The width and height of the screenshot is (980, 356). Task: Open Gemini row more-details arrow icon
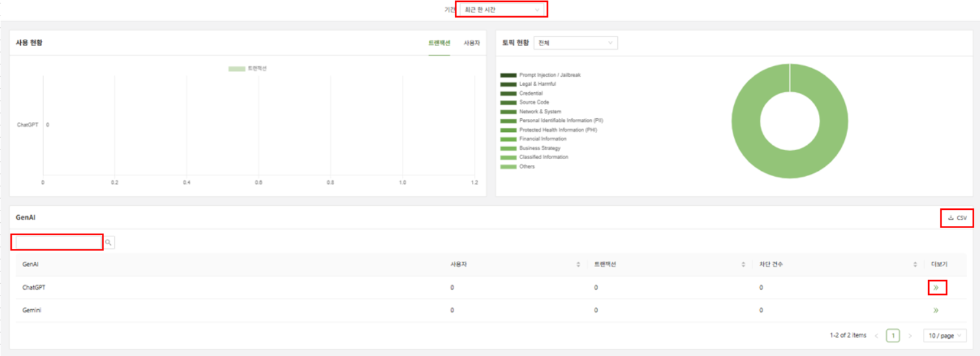(x=936, y=311)
